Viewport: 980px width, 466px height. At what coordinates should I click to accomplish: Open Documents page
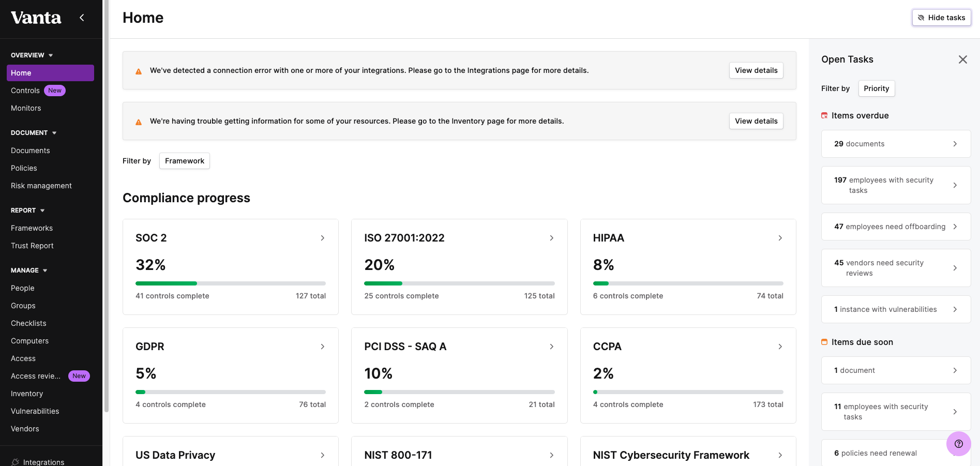[31, 151]
